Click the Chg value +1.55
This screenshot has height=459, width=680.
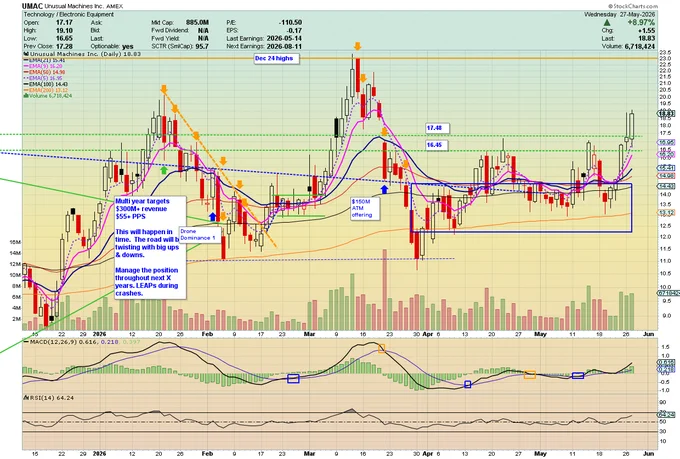click(647, 30)
